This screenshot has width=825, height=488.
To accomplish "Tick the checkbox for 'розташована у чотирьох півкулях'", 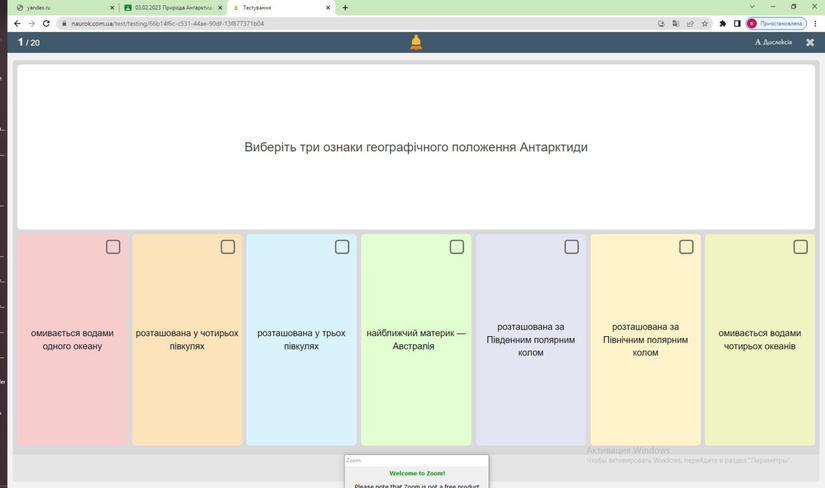I will pyautogui.click(x=228, y=247).
